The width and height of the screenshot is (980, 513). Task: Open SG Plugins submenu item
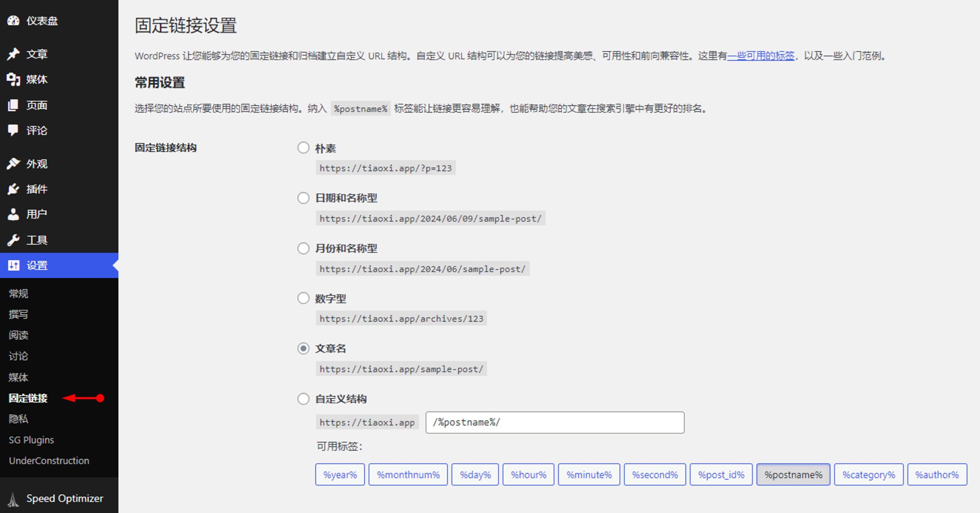click(31, 440)
